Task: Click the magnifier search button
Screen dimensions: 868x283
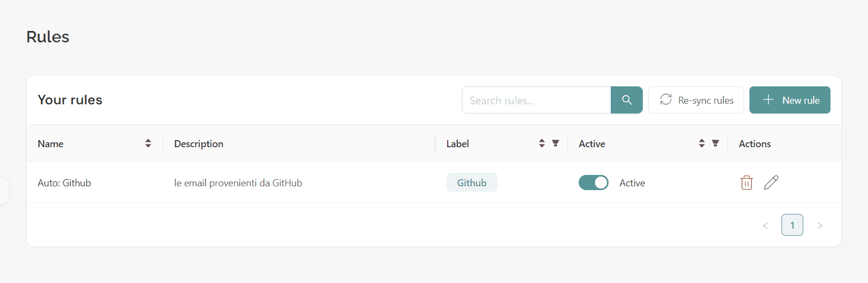Action: [x=627, y=100]
